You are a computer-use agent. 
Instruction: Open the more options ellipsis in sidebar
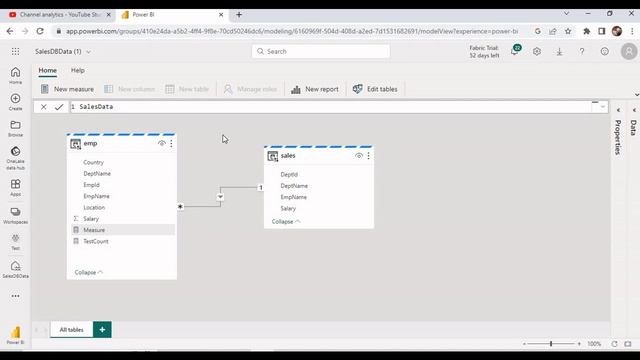tap(16, 296)
